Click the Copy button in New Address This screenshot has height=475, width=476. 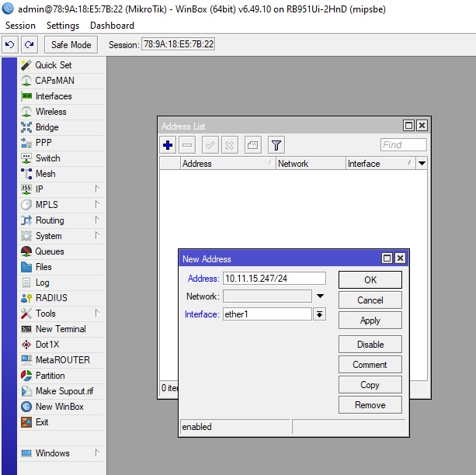(x=370, y=384)
